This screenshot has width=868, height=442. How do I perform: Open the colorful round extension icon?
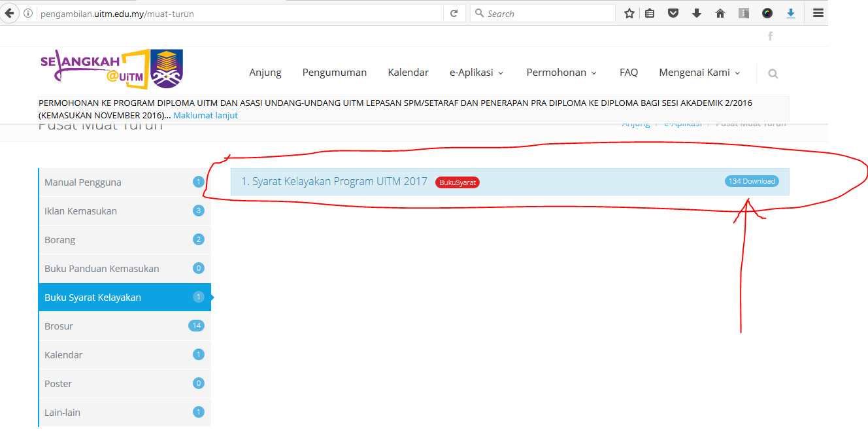(767, 13)
